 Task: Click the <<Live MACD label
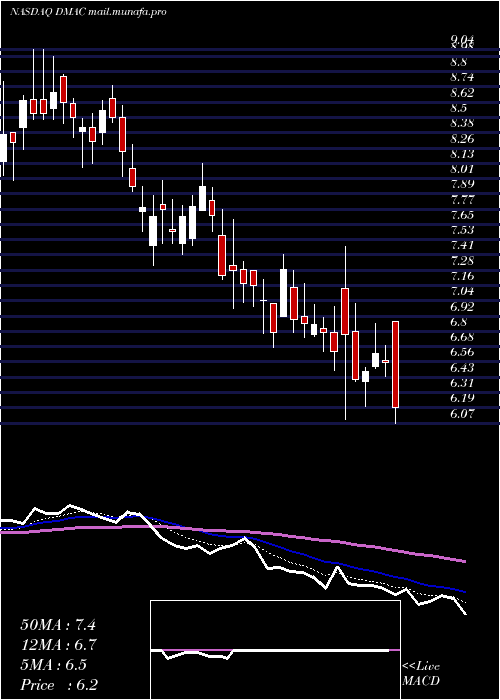[421, 674]
